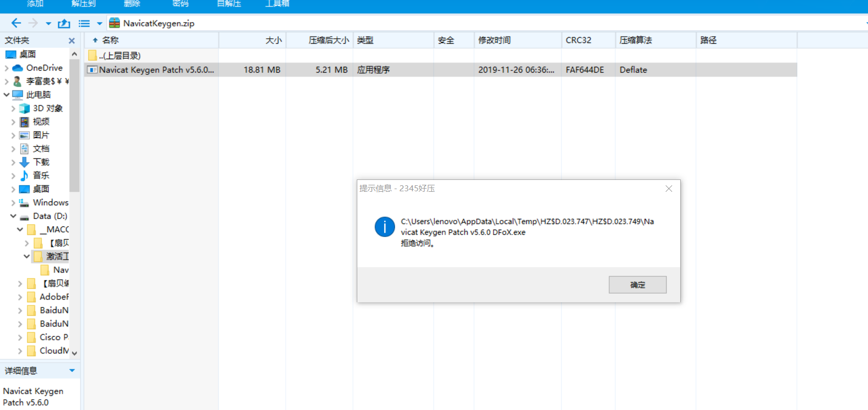Collapse the Data (D:) drive node

13,216
